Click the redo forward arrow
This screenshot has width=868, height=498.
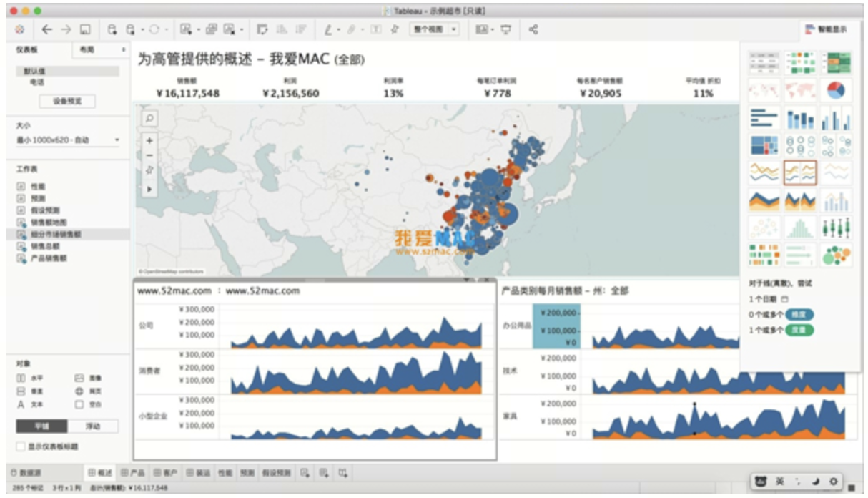(x=66, y=29)
